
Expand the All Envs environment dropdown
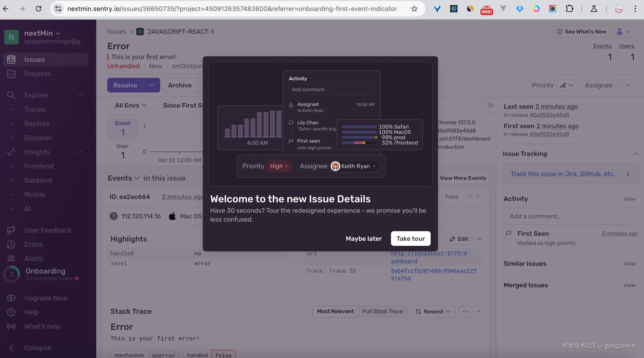[x=131, y=105]
